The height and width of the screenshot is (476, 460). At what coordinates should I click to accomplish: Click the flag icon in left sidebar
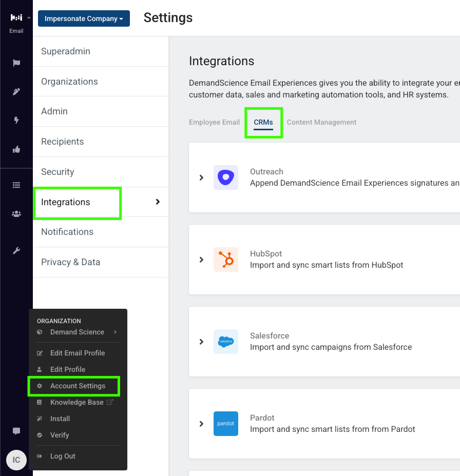16,63
